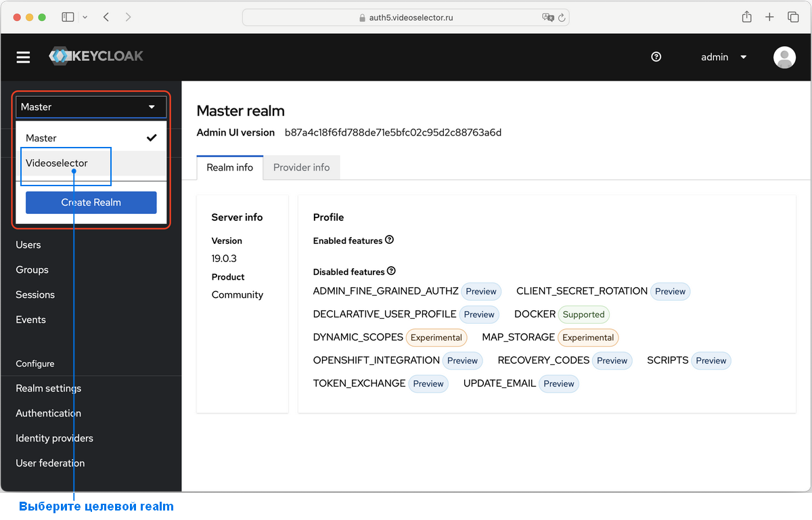Image resolution: width=812 pixels, height=520 pixels.
Task: Open Authentication page
Action: [49, 413]
